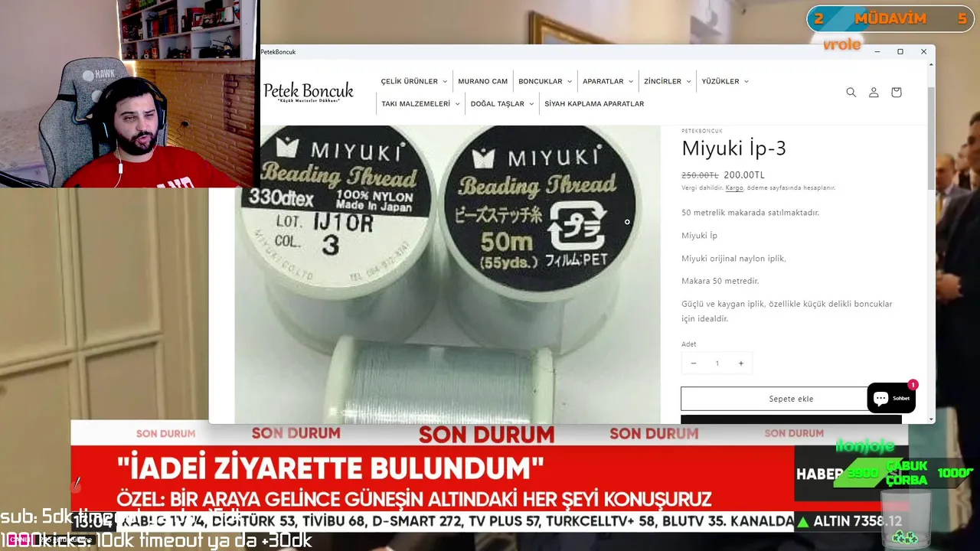Click the scrollbar down arrow

[x=931, y=419]
